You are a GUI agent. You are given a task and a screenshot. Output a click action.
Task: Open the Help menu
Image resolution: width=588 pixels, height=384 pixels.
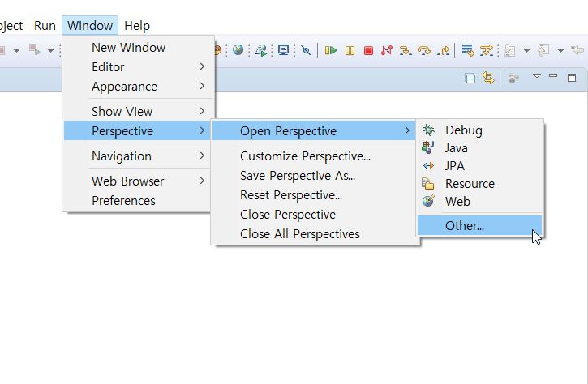[x=137, y=25]
